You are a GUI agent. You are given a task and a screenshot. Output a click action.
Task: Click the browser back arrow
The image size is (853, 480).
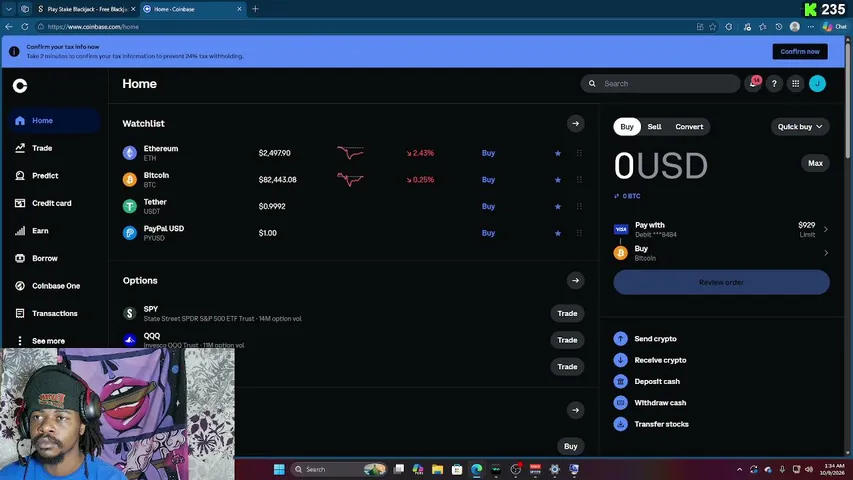[9, 27]
